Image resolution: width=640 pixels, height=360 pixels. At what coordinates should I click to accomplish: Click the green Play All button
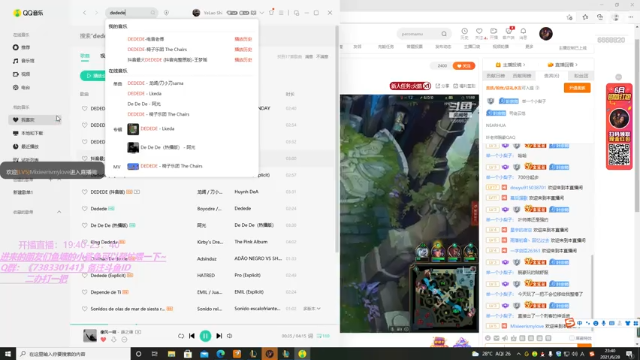93,76
